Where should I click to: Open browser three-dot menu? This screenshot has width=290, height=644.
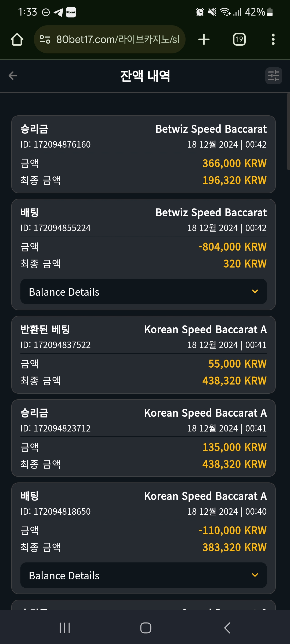tap(273, 39)
